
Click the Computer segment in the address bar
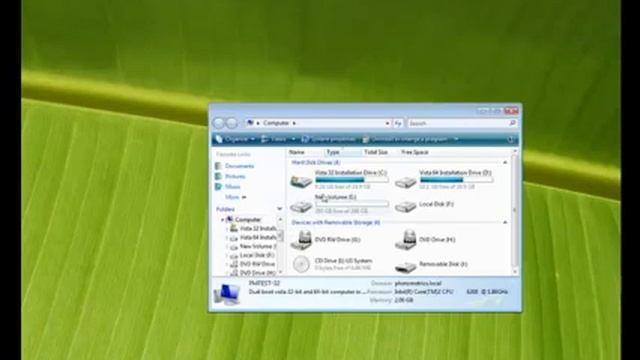[276, 123]
